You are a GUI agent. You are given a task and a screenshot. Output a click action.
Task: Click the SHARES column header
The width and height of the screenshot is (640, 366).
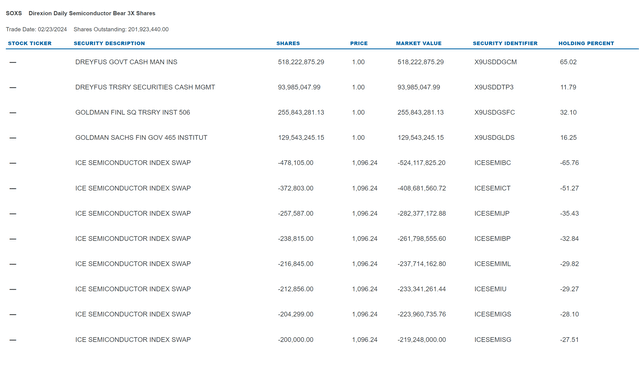(288, 43)
